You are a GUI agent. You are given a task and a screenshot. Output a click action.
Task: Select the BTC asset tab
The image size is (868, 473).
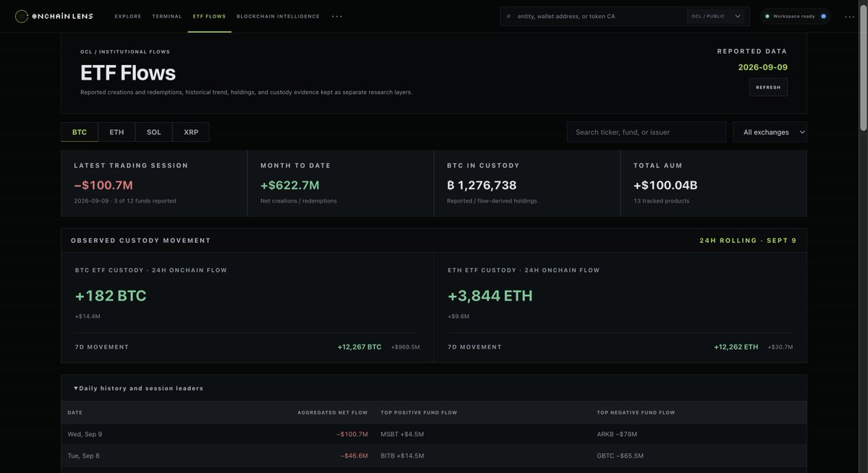pyautogui.click(x=80, y=132)
